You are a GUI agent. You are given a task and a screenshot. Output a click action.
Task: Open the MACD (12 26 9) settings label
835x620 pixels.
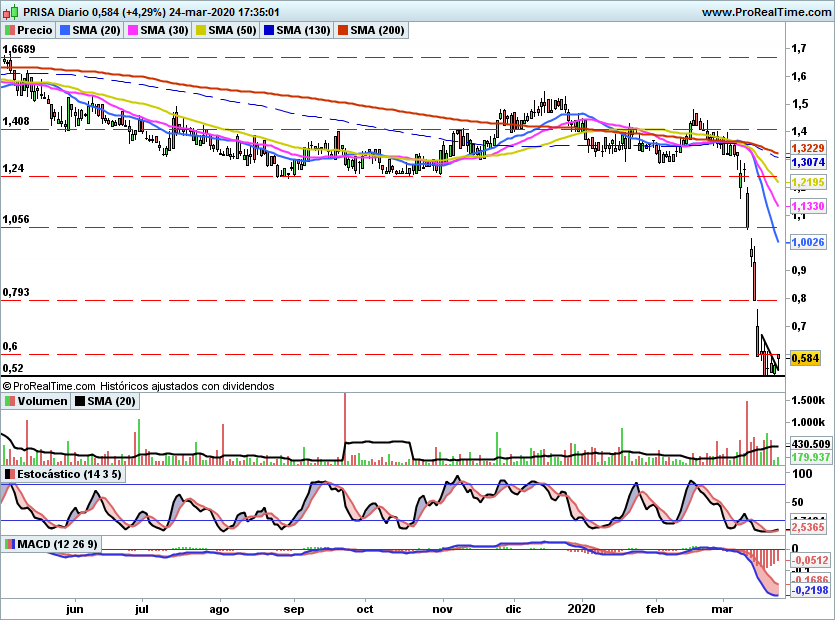(x=62, y=543)
